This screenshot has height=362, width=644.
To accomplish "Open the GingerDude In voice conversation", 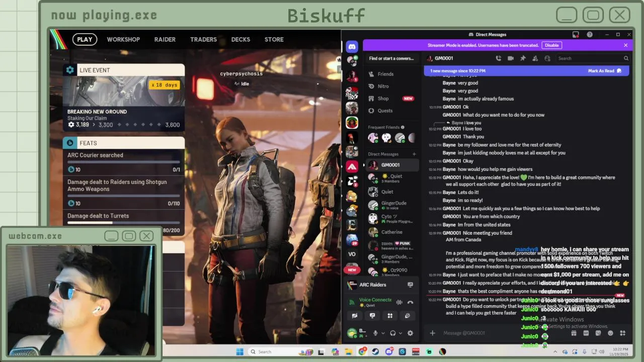I will 392,205.
